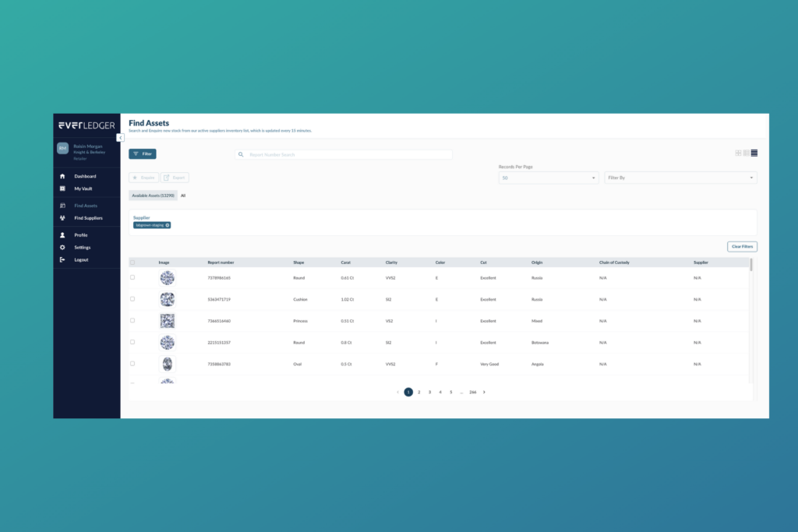Image resolution: width=798 pixels, height=532 pixels.
Task: Switch to compact list view icon
Action: [754, 153]
